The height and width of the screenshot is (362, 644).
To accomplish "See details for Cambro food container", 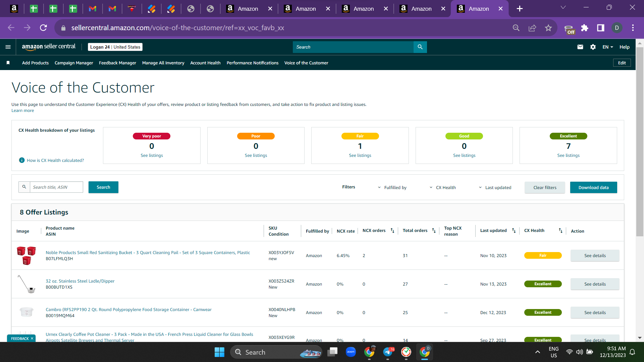I will pyautogui.click(x=595, y=312).
